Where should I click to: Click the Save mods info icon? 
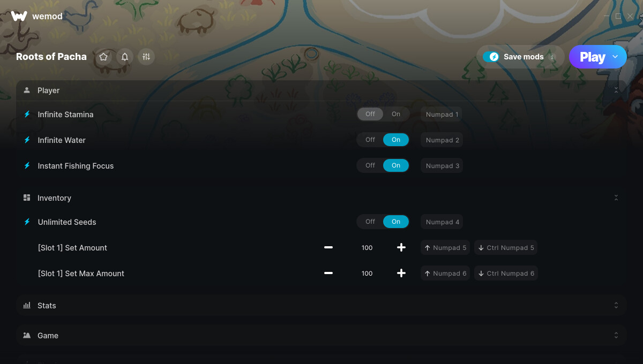click(552, 57)
